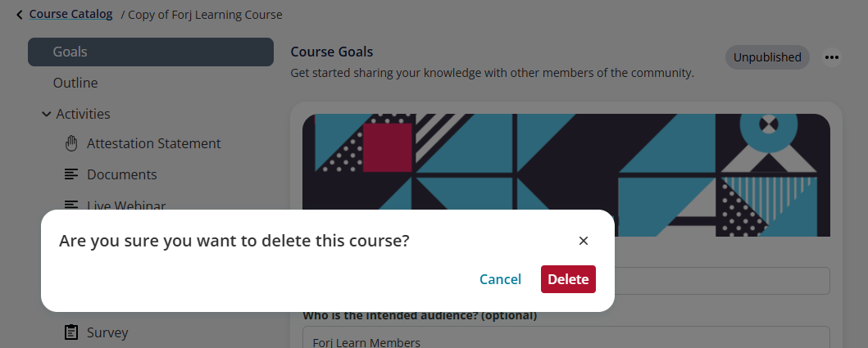
Task: Close the delete confirmation dialog with X
Action: point(583,241)
